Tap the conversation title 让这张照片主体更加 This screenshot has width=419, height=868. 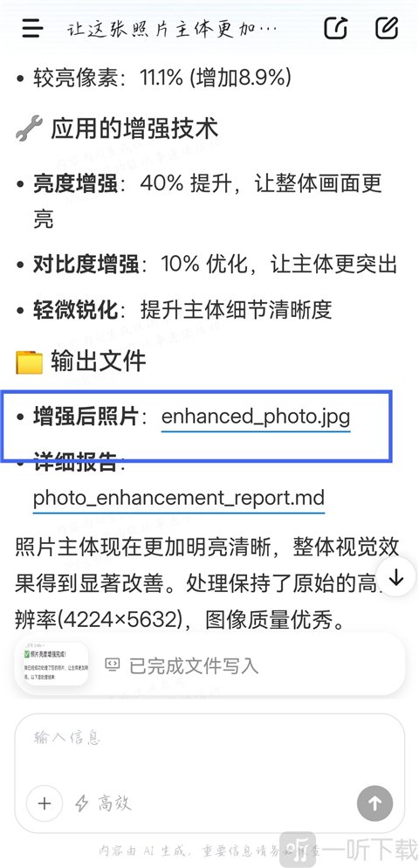[172, 29]
